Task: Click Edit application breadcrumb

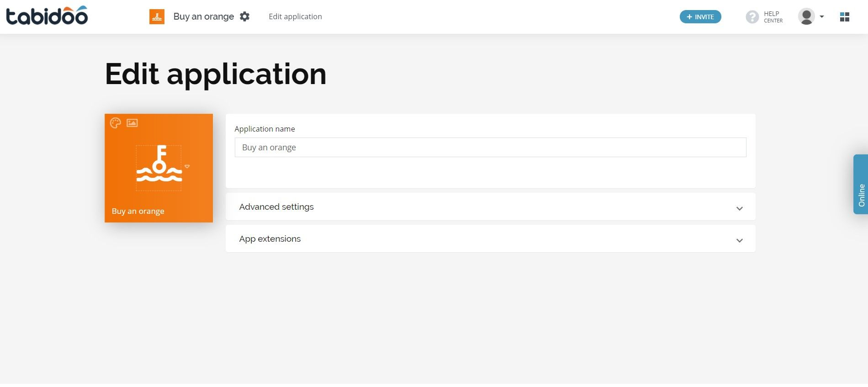Action: point(295,16)
